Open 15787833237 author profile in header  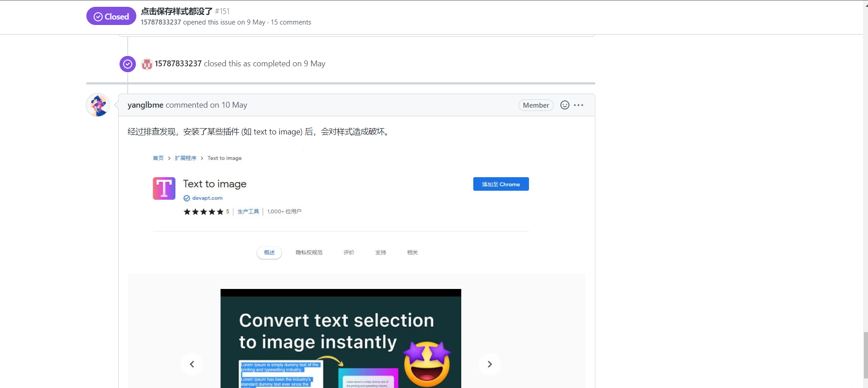tap(161, 22)
